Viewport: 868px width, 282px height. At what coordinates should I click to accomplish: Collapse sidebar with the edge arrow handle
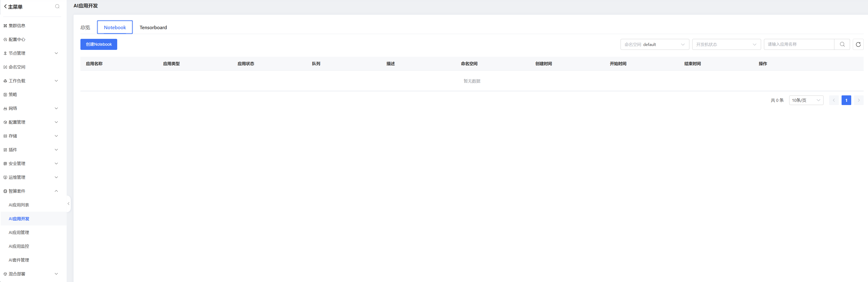click(68, 203)
